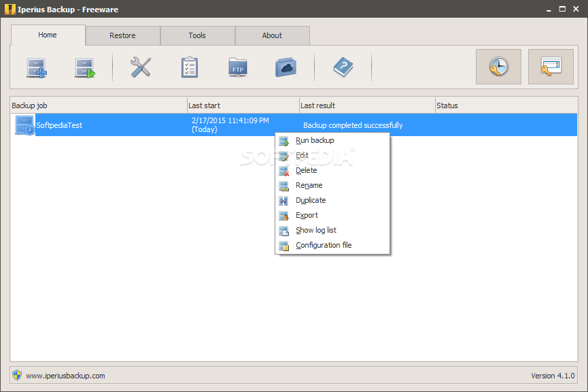Click the Run backup menu icon
Viewport: 588px width, 392px height.
coord(284,141)
